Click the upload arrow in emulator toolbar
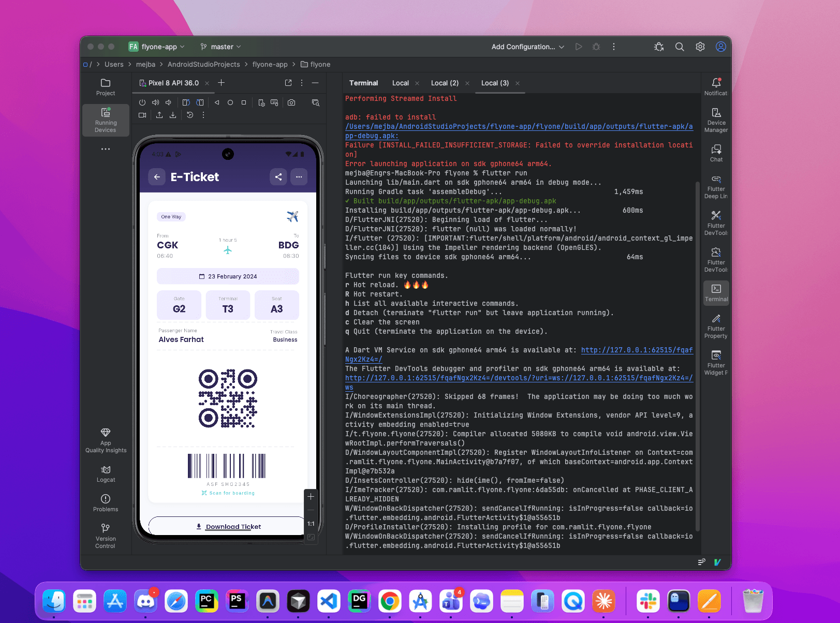 [x=159, y=115]
